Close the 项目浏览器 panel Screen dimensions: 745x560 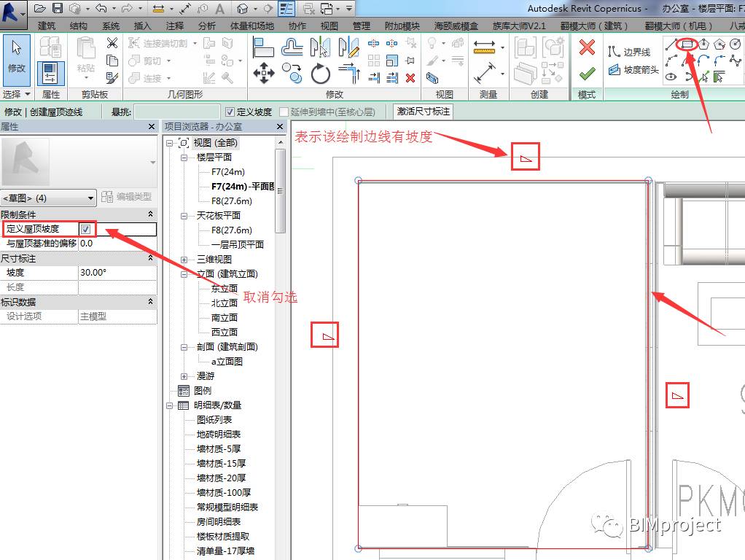pos(280,126)
